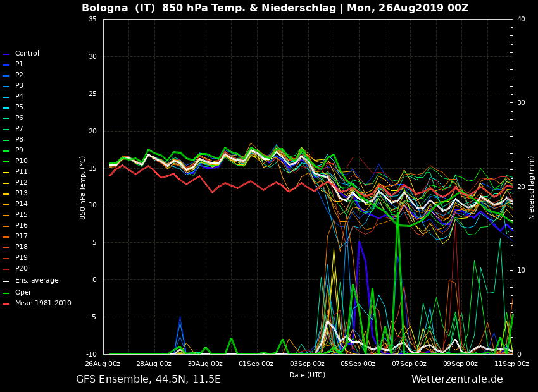
Task: Click the Niederschlag (mm) axis label
Action: 532,187
